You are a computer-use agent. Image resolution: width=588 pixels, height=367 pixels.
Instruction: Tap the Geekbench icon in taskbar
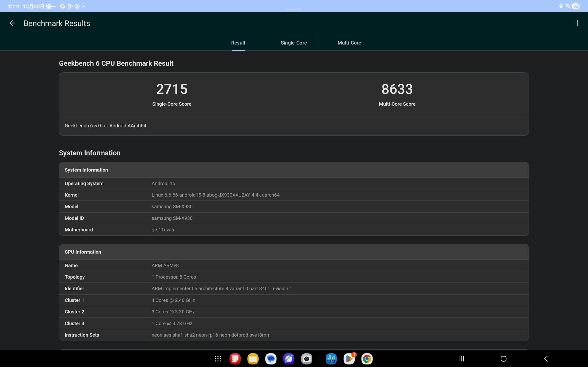click(x=331, y=359)
